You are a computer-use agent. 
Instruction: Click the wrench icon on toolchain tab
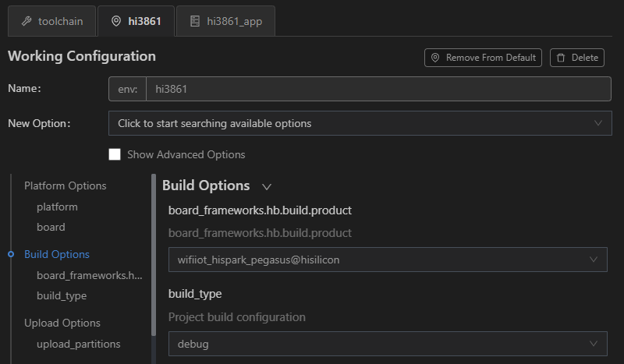[27, 21]
